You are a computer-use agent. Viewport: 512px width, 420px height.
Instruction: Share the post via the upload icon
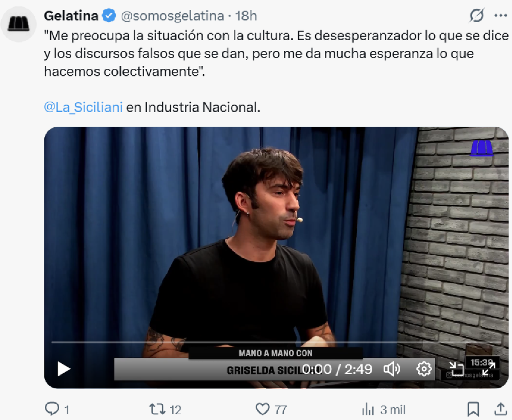[x=500, y=409]
